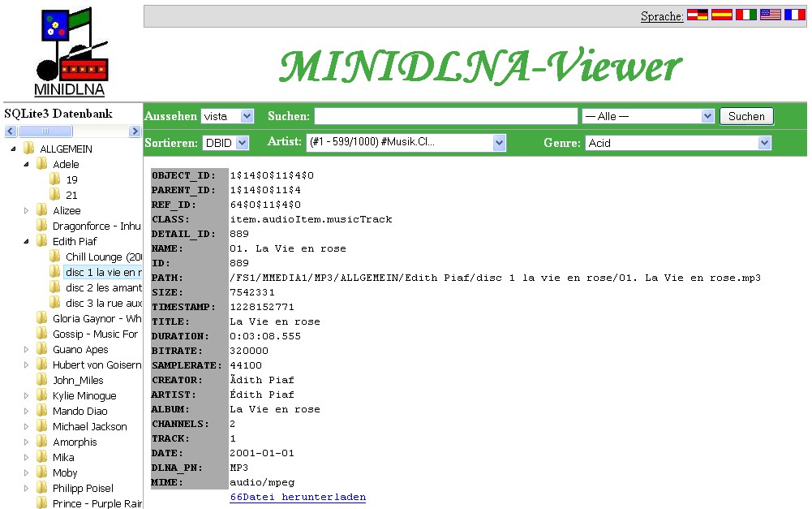The image size is (812, 509).
Task: Select the Spanish flag language icon
Action: point(721,15)
